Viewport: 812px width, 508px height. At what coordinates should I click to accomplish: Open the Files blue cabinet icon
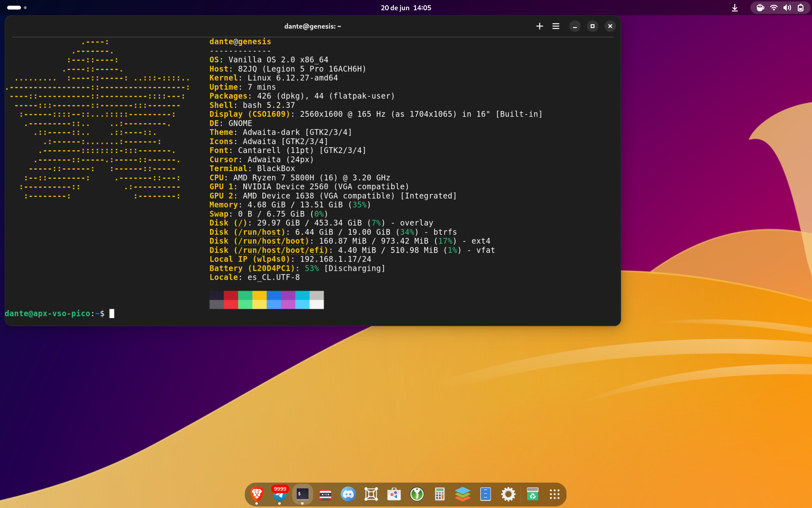click(486, 494)
